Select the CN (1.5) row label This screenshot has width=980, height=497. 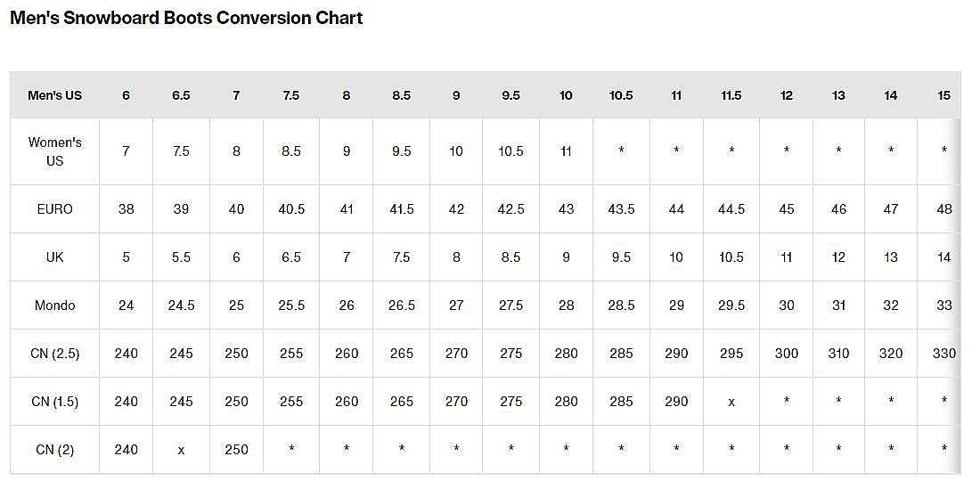click(54, 402)
